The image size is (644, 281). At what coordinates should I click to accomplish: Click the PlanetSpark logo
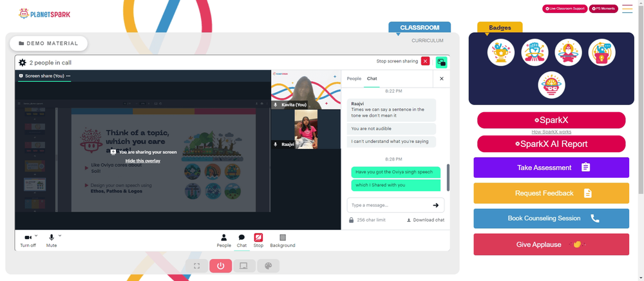[x=44, y=14]
